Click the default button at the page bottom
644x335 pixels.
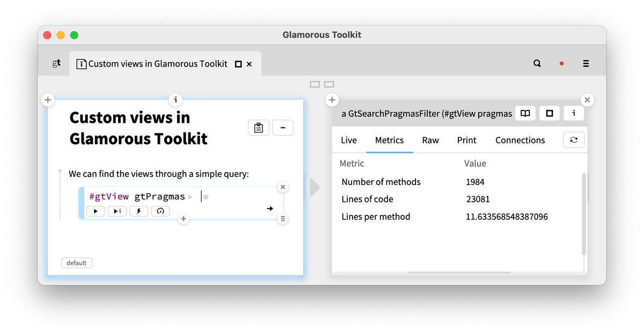77,263
